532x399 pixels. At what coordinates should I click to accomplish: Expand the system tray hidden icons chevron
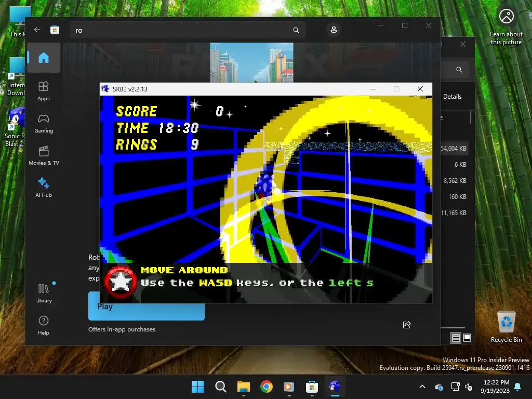(x=422, y=387)
